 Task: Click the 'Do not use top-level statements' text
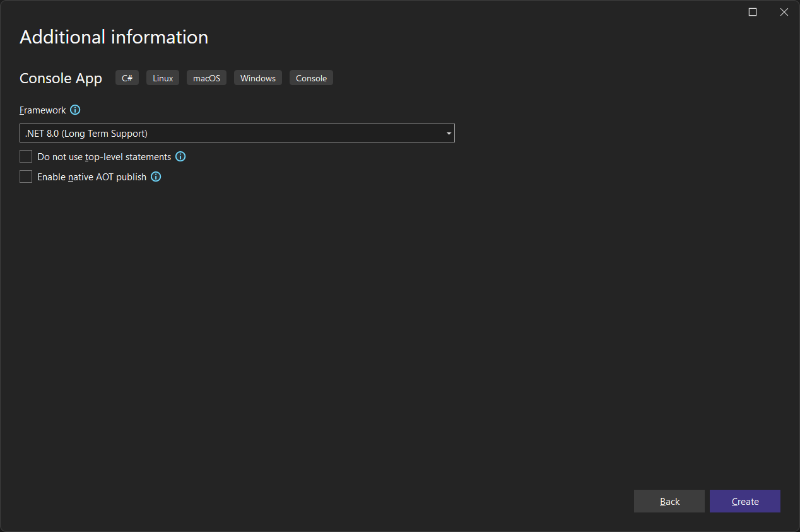[104, 157]
